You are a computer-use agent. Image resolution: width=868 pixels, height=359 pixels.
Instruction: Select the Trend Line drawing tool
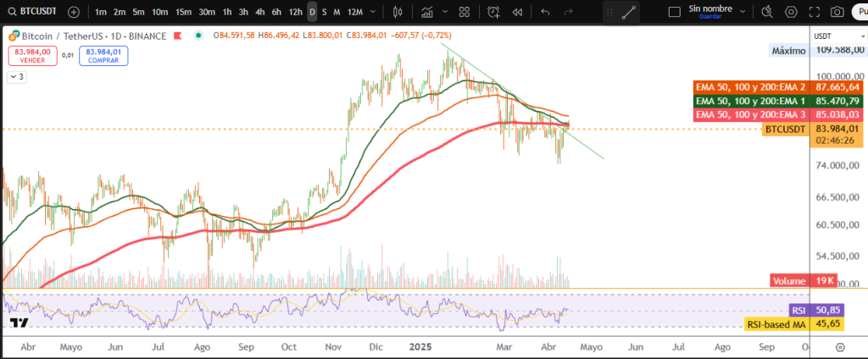click(628, 12)
